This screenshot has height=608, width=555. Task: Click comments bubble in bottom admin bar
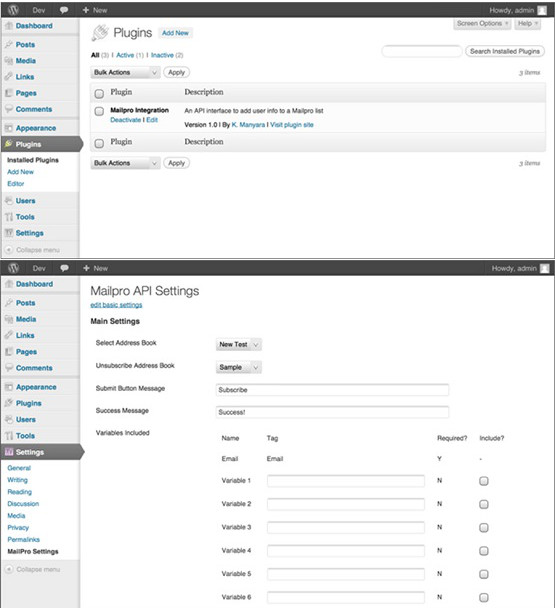pos(64,268)
